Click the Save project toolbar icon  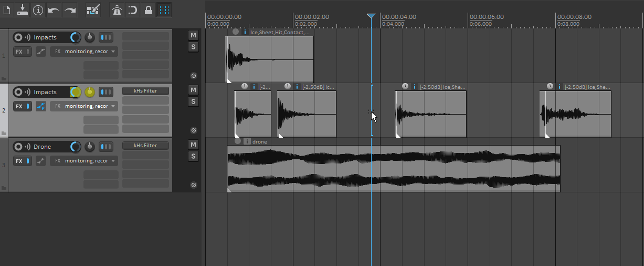pyautogui.click(x=23, y=9)
